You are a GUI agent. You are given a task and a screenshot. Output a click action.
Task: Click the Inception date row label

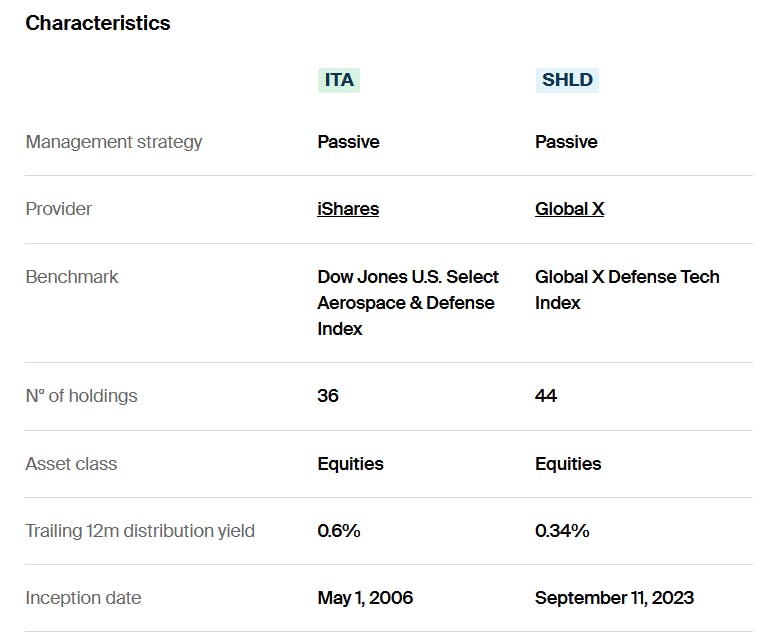[83, 598]
